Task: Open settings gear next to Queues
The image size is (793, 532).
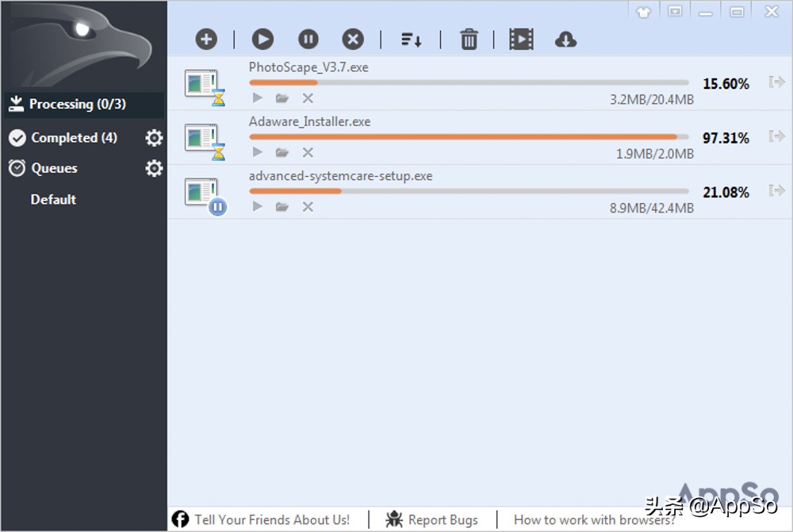Action: point(154,168)
